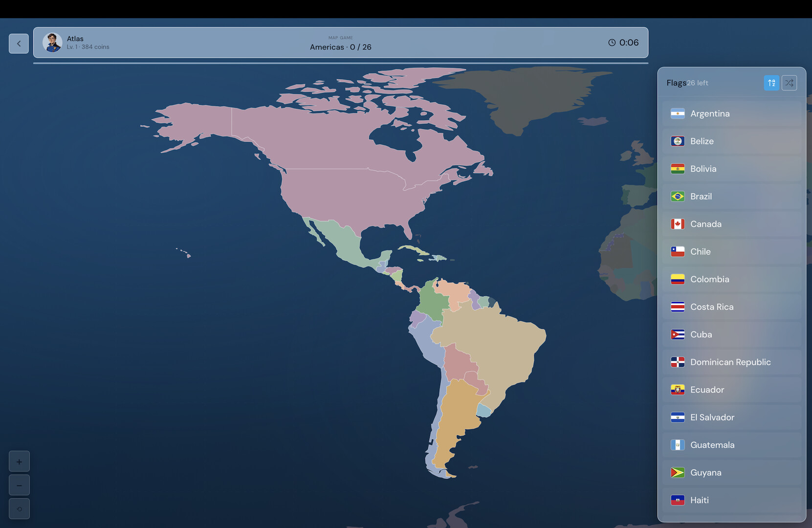Toggle alphabetical sort of flags
Viewport: 812px width, 528px height.
pyautogui.click(x=771, y=83)
